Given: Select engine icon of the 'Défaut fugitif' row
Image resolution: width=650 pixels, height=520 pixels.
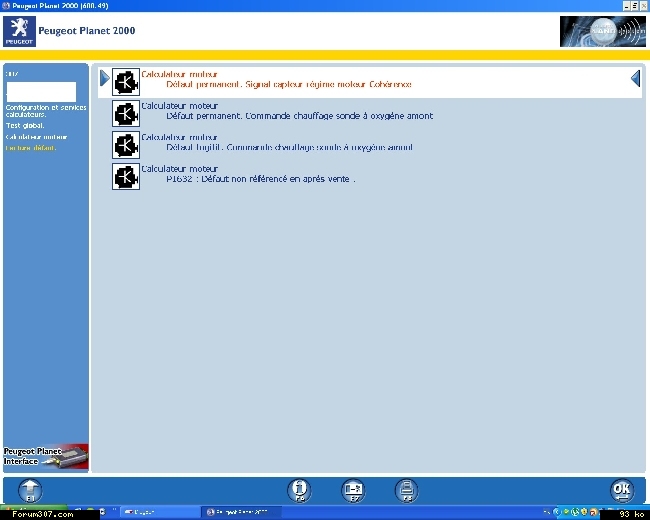Looking at the screenshot, I should 126,145.
